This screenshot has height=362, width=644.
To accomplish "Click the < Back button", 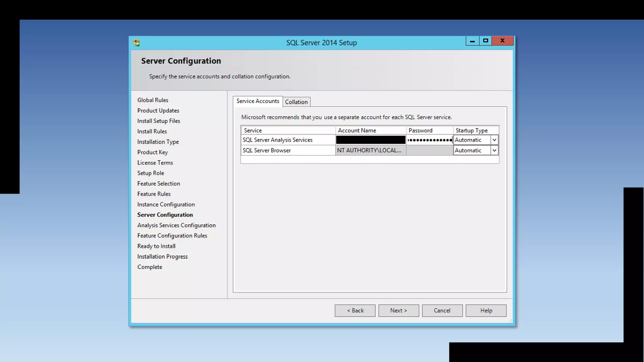I will pos(355,310).
